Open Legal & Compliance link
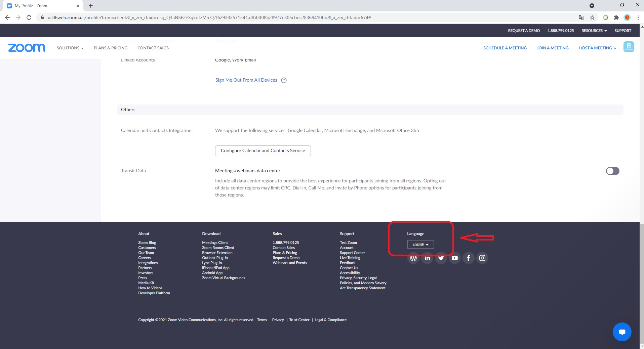This screenshot has height=349, width=644. click(x=330, y=320)
